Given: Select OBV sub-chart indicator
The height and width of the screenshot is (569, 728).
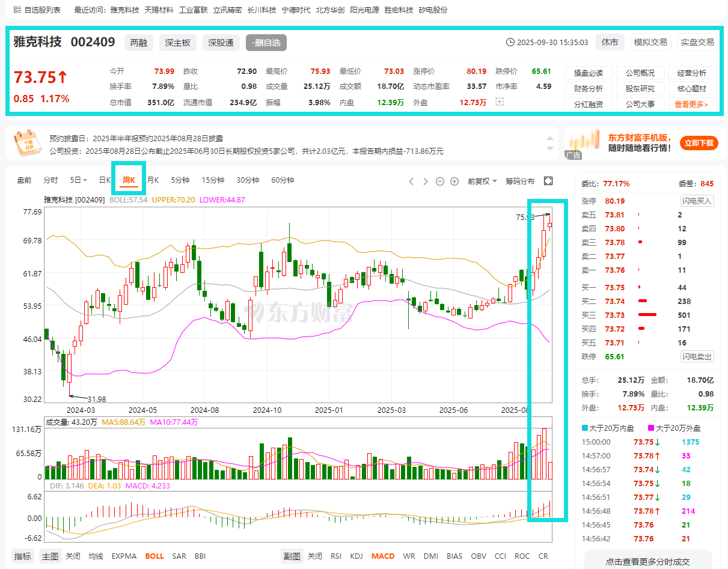Looking at the screenshot, I should click(479, 556).
